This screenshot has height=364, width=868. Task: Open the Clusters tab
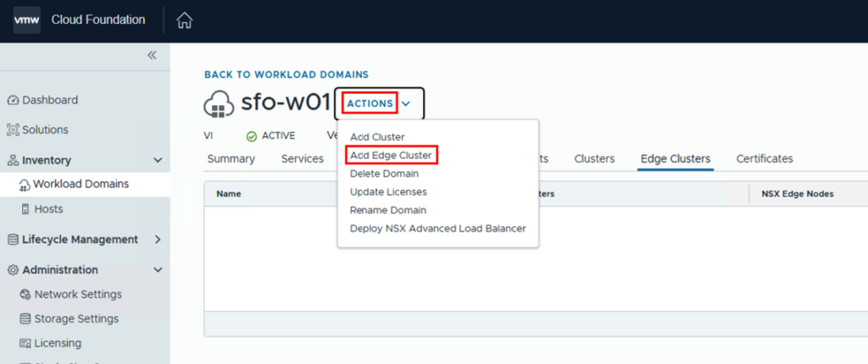(594, 159)
